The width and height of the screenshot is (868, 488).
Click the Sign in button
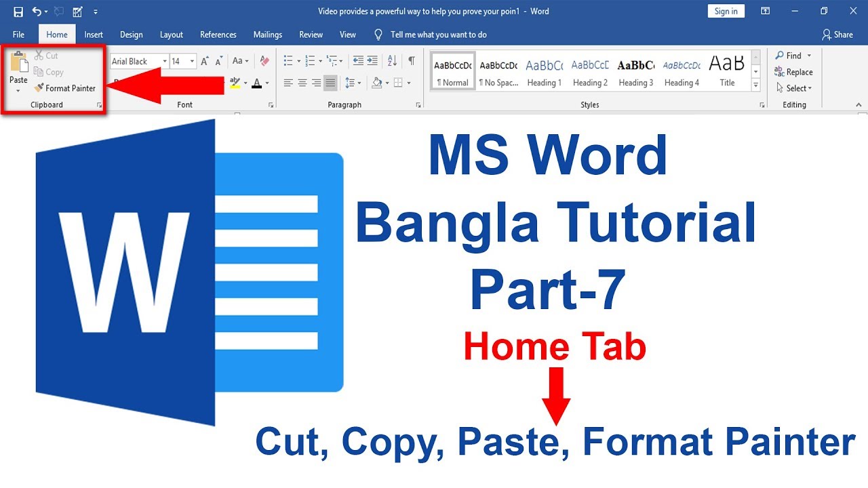coord(726,11)
